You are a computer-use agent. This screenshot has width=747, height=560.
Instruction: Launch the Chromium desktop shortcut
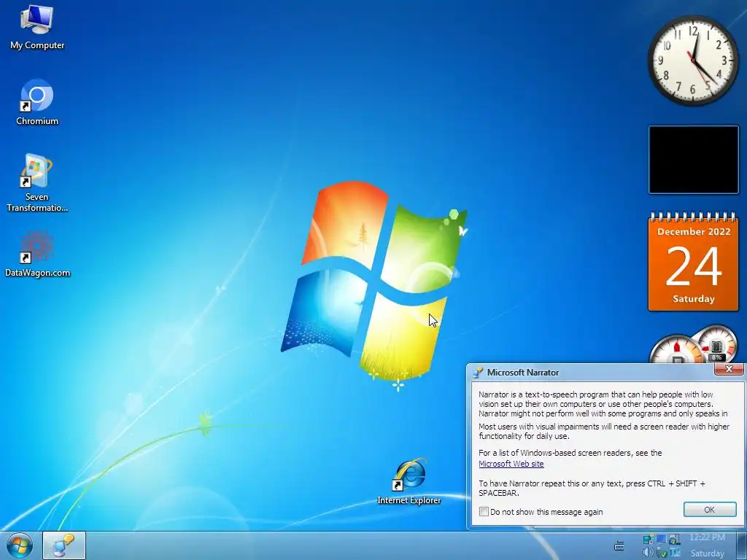point(36,102)
